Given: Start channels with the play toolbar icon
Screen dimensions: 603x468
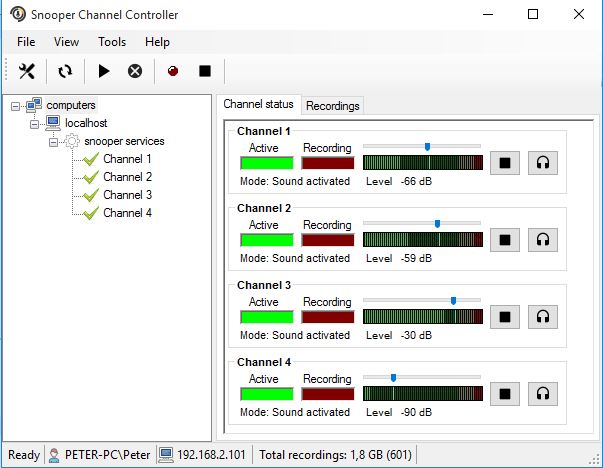Looking at the screenshot, I should coord(103,71).
